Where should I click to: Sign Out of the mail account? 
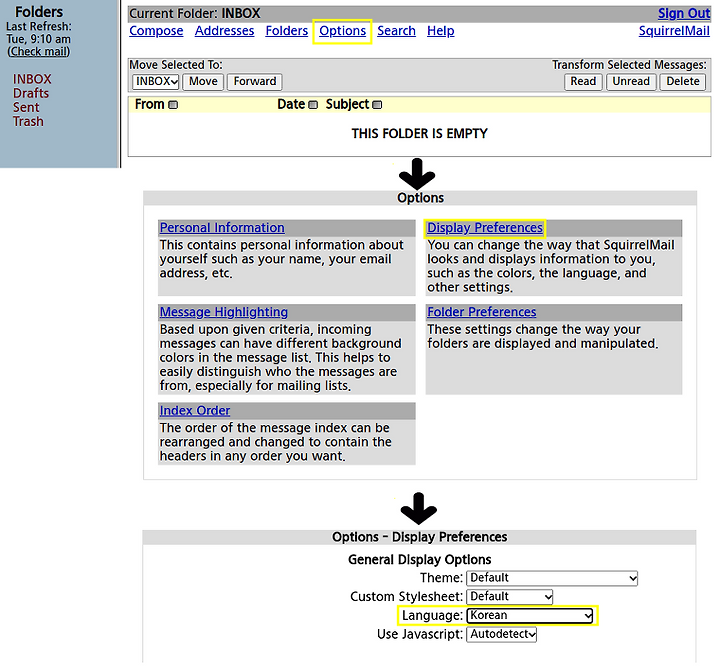click(684, 13)
